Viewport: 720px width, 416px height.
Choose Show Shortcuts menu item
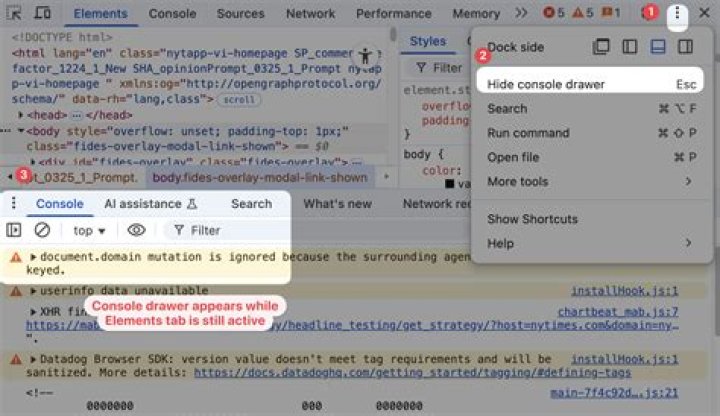pyautogui.click(x=590, y=219)
